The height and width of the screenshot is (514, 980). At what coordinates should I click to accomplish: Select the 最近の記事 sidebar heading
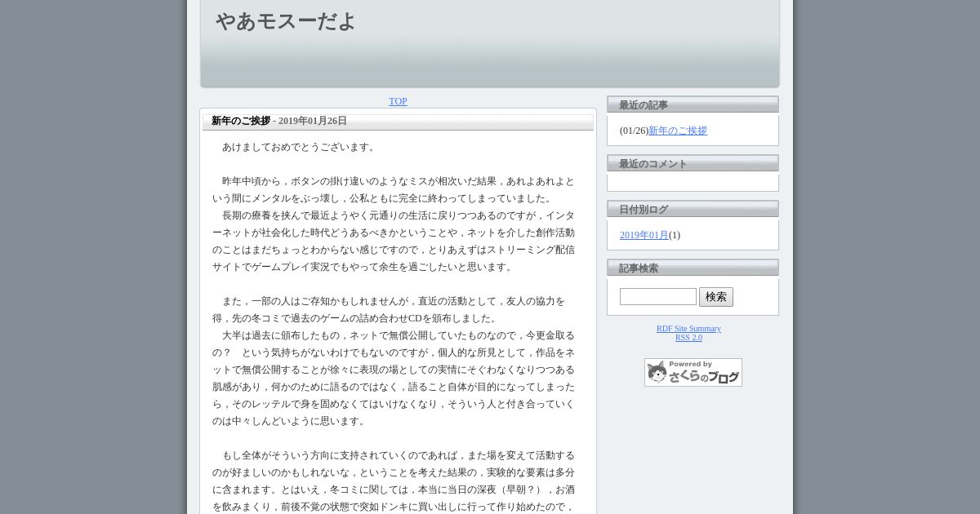coord(644,105)
